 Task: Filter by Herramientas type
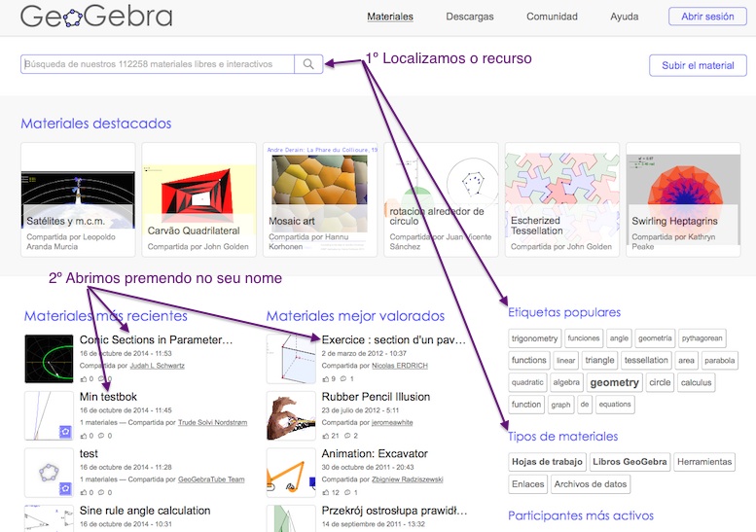coord(704,462)
